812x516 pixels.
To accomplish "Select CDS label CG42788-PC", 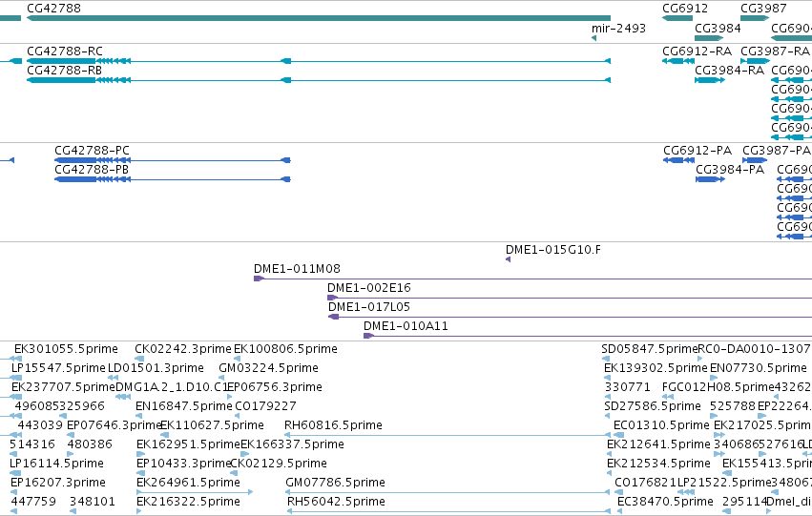I will [x=93, y=150].
